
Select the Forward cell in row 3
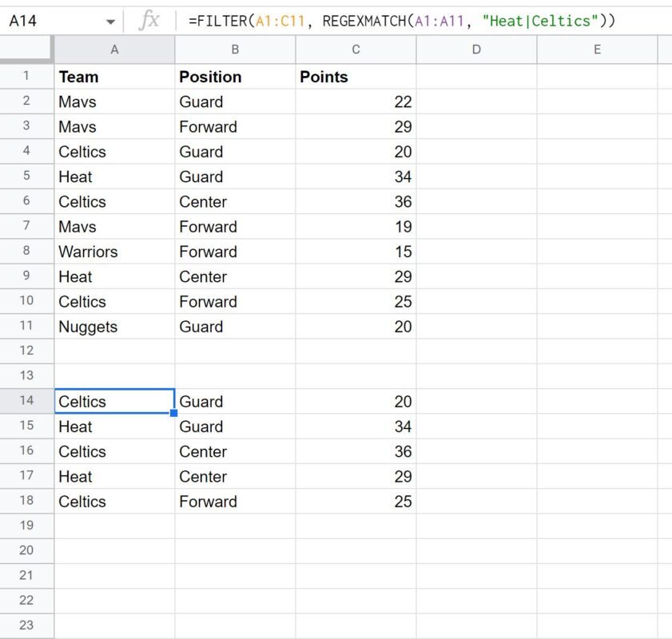[x=235, y=127]
